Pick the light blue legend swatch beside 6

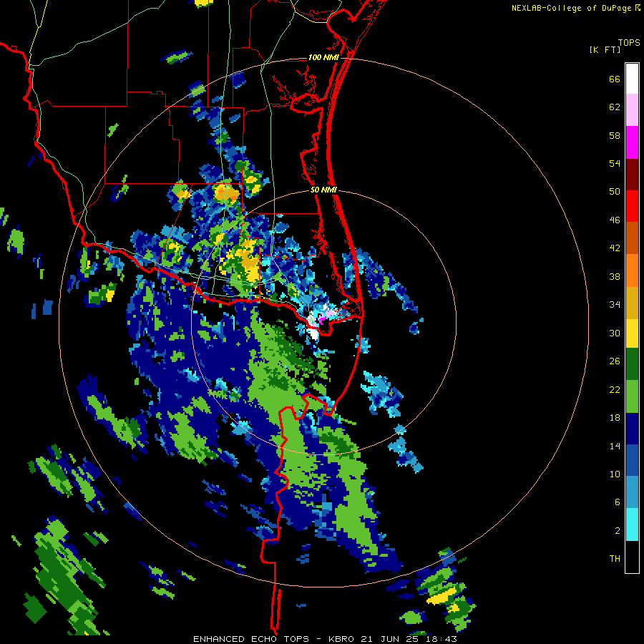(x=632, y=492)
